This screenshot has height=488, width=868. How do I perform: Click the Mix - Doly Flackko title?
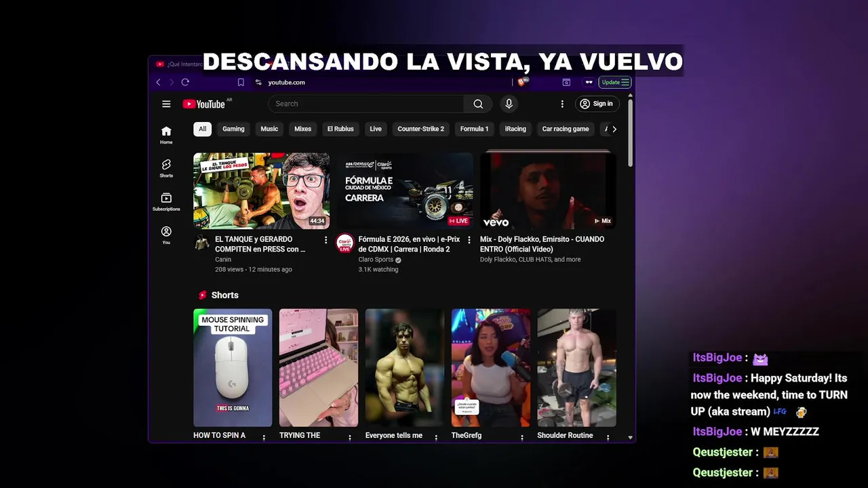click(542, 244)
